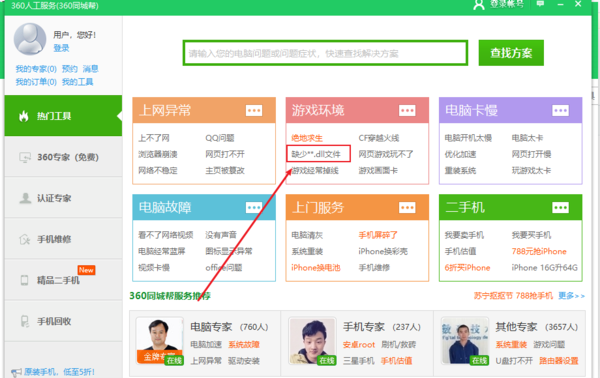Click the 登录 link under greeting

(61, 48)
